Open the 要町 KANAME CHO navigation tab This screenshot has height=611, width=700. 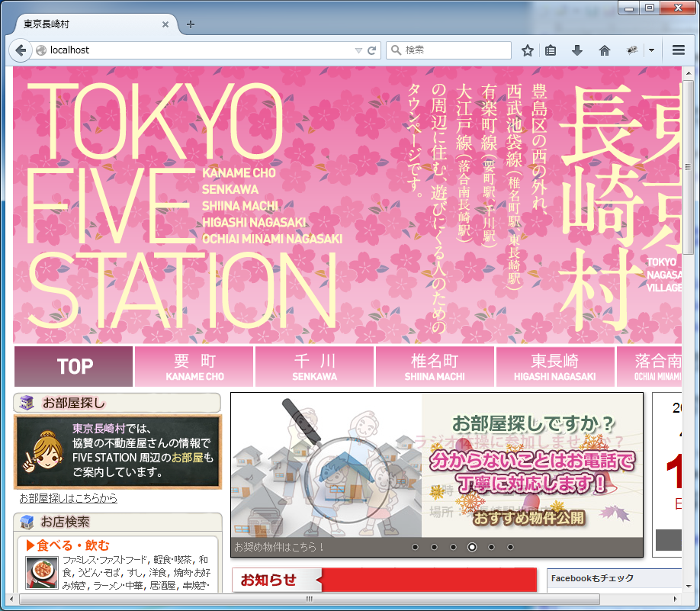194,367
